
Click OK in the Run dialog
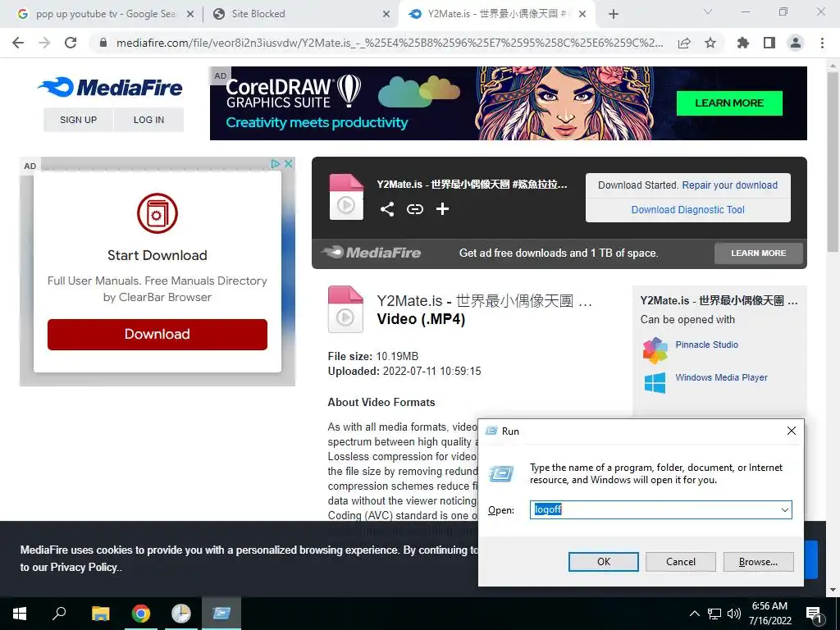tap(603, 561)
